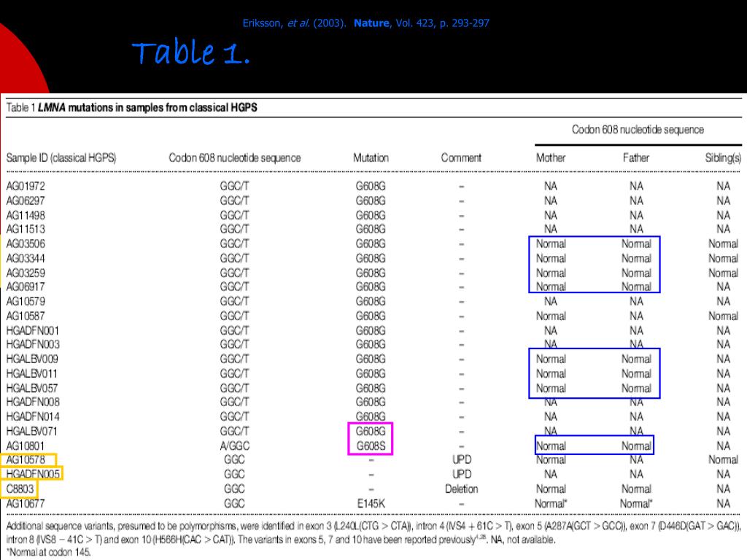Click the A/GGC sequence for AG10801
747x560 pixels.
234,446
